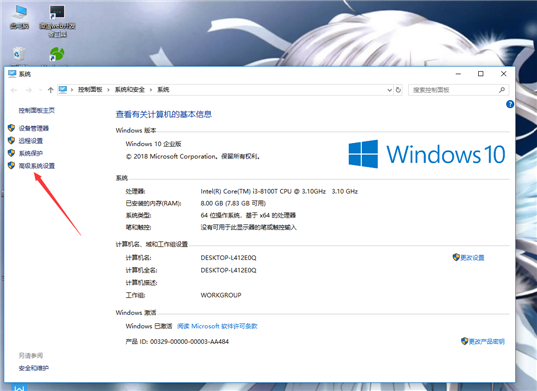537x391 pixels.
Task: Click the Remote settings shield icon
Action: [x=11, y=140]
